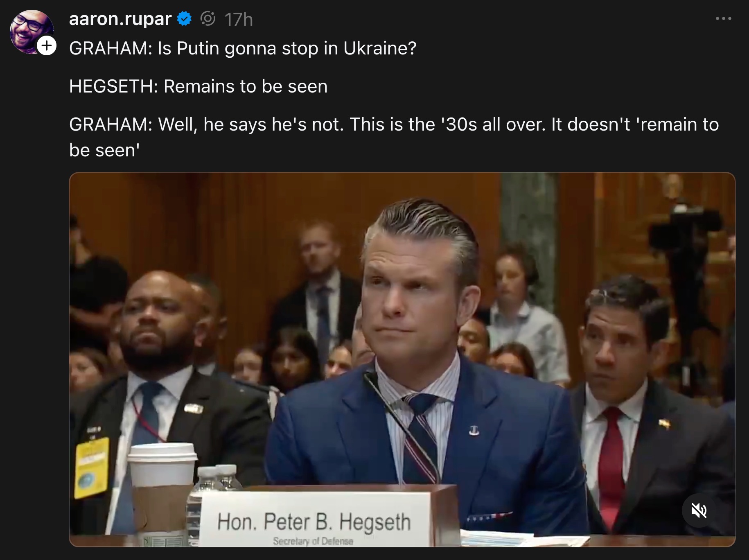Click the blue verified checkmark badge

(x=185, y=19)
